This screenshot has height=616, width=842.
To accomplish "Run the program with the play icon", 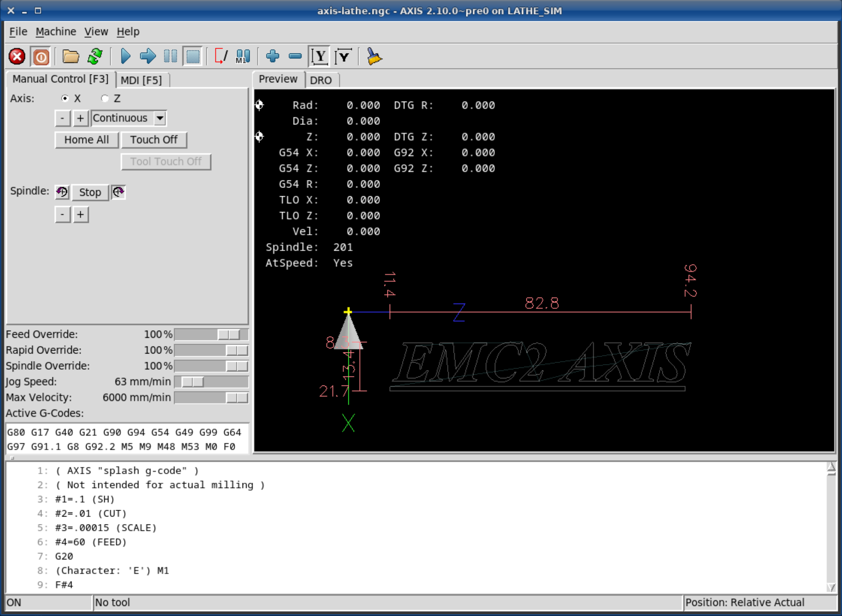I will pyautogui.click(x=125, y=56).
